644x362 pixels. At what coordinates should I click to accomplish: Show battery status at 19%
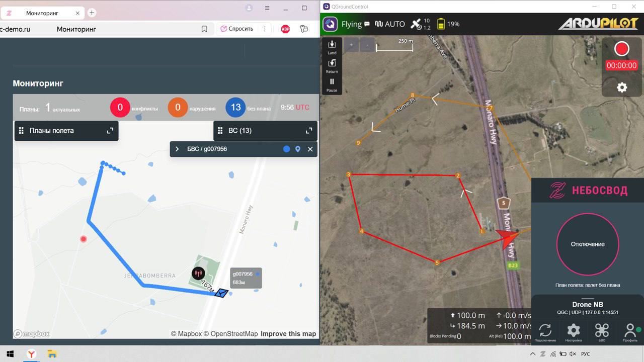pos(448,24)
